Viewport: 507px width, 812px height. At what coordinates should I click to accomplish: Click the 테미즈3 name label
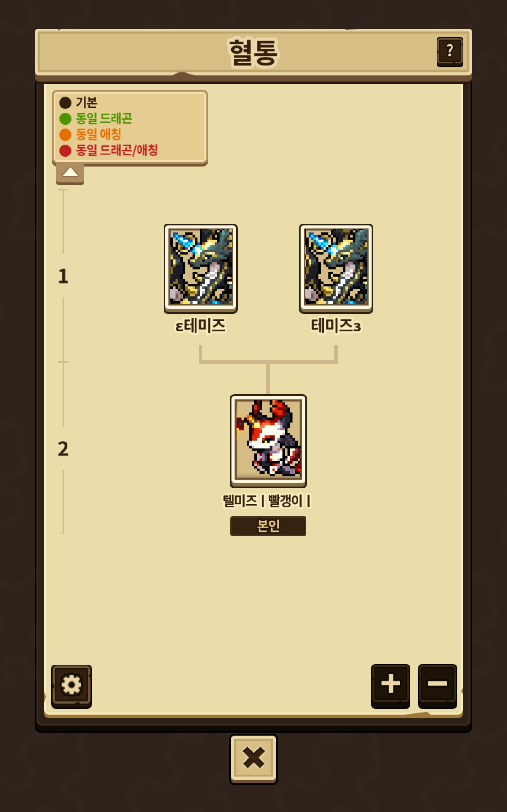pyautogui.click(x=336, y=326)
